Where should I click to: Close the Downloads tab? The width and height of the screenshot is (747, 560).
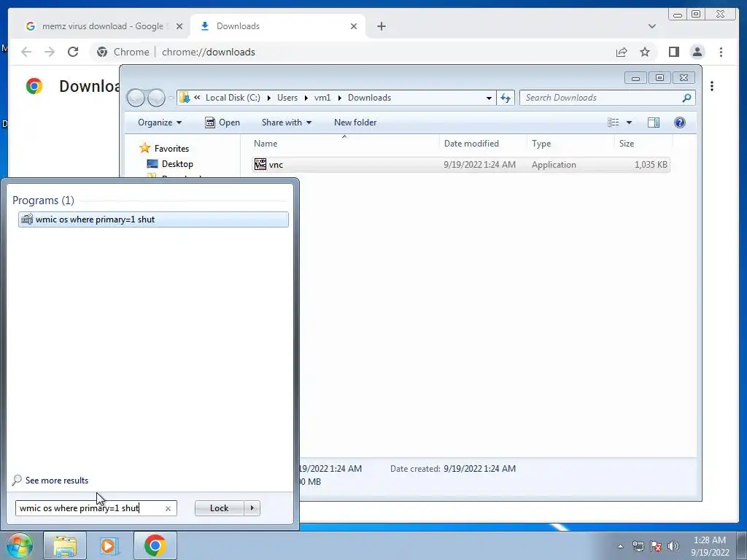tap(354, 26)
